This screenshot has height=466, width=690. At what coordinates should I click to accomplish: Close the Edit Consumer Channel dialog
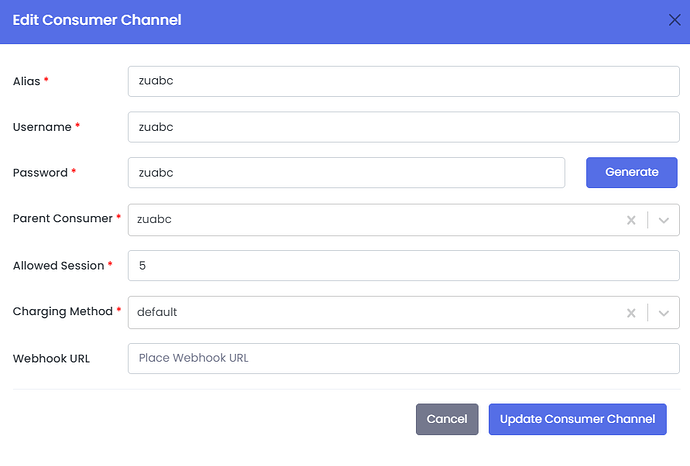[674, 19]
